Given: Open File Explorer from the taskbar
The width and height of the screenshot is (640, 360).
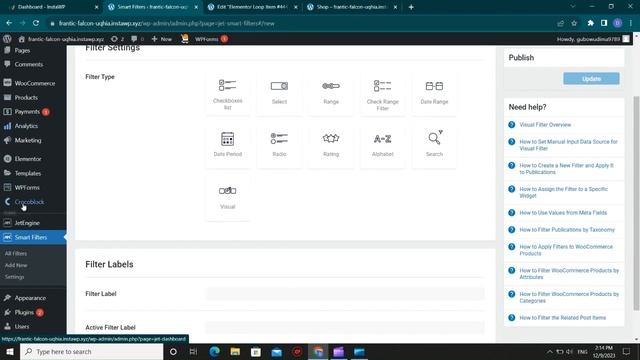Looking at the screenshot, I should [235, 351].
